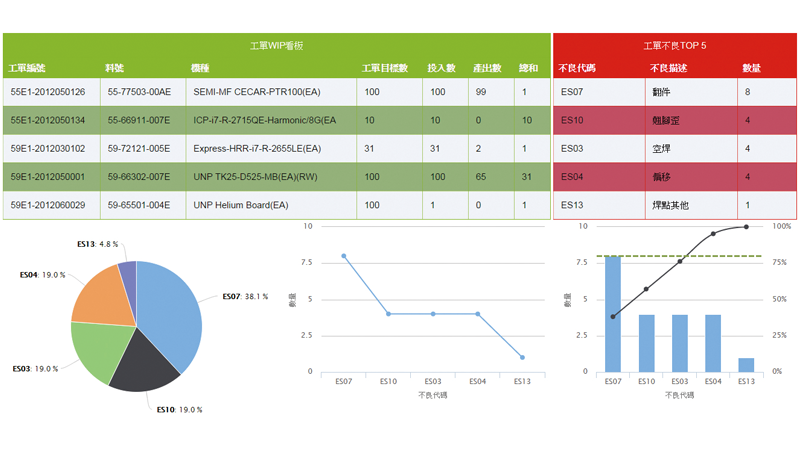Image resolution: width=800 pixels, height=450 pixels.
Task: Click the 機種 column header
Action: point(200,68)
